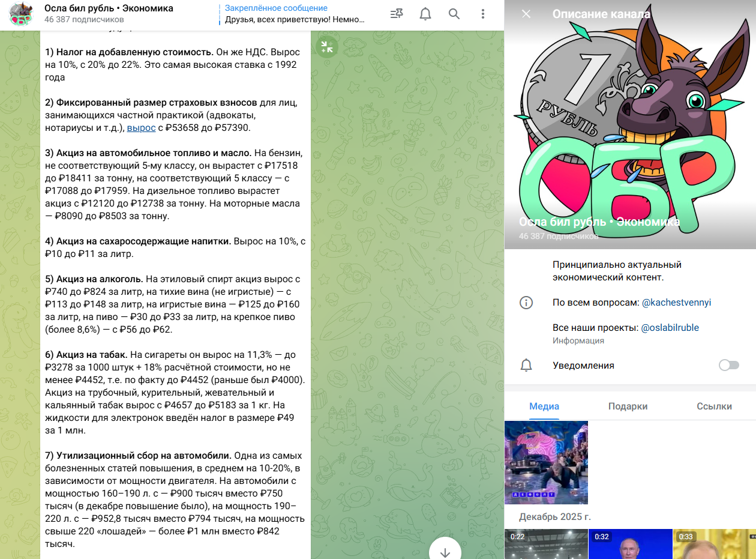
Task: Open the large media thumbnail above Декабрь 2025
Action: pyautogui.click(x=546, y=462)
